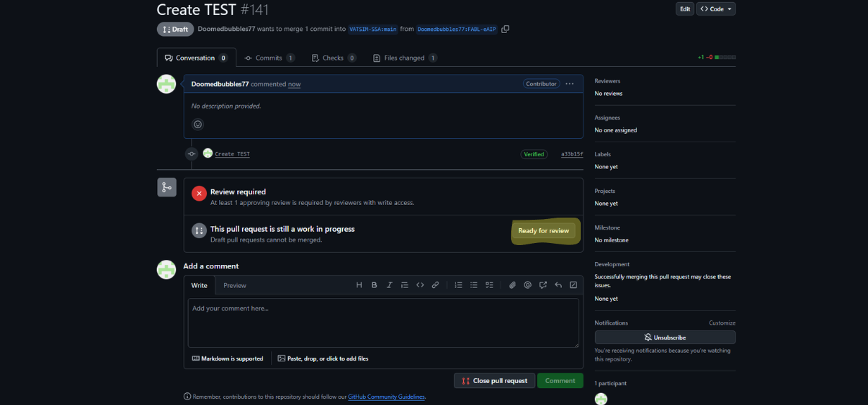This screenshot has height=405, width=868.
Task: Switch to the Preview tab
Action: click(234, 285)
